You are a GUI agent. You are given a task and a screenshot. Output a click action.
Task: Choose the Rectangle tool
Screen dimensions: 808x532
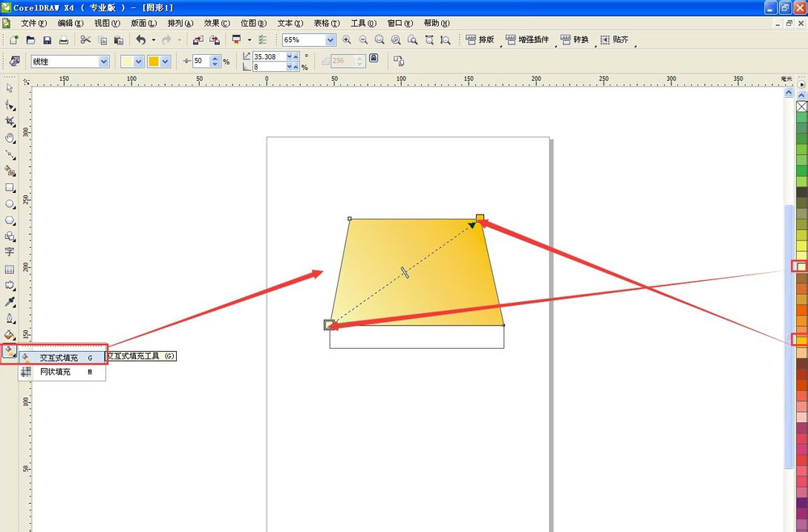(x=10, y=187)
